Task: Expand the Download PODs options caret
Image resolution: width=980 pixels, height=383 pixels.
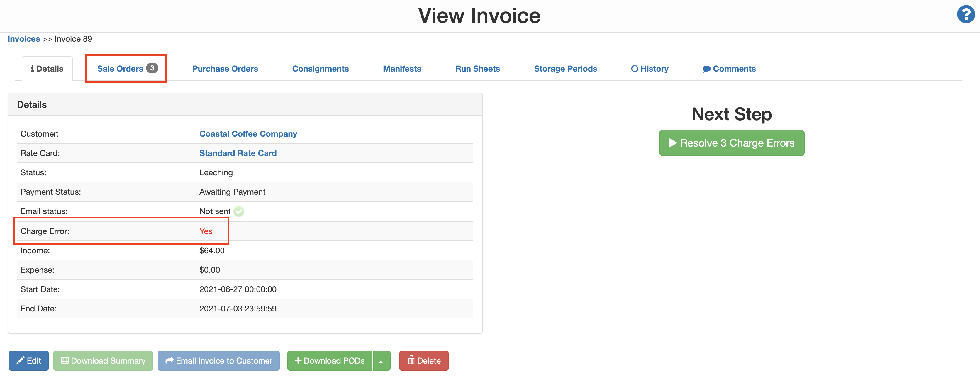Action: 381,360
